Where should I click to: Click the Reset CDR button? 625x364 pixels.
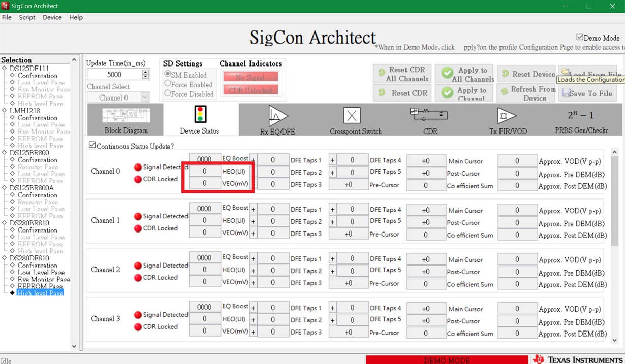point(402,93)
